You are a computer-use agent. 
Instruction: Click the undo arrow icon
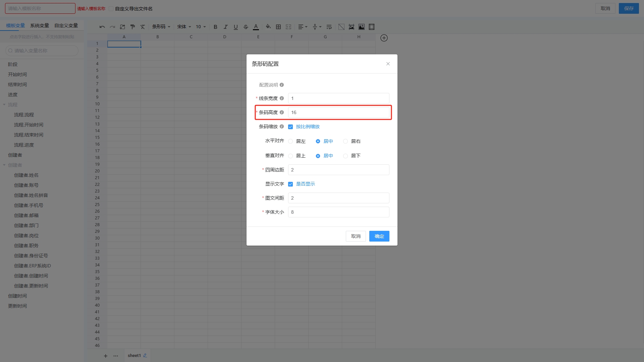102,27
